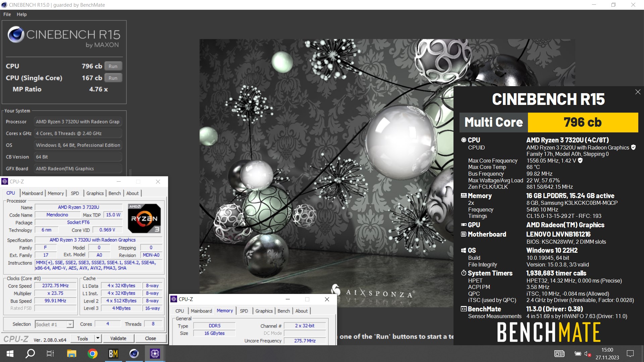Image resolution: width=644 pixels, height=362 pixels.
Task: Open taskbar Search magnifier
Action: click(x=30, y=354)
